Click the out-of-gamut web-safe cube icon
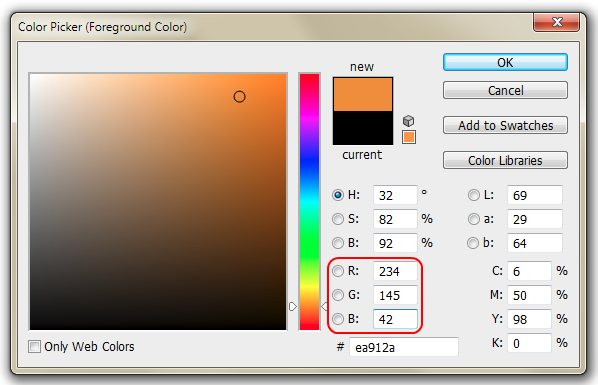The image size is (598, 385). pyautogui.click(x=408, y=121)
